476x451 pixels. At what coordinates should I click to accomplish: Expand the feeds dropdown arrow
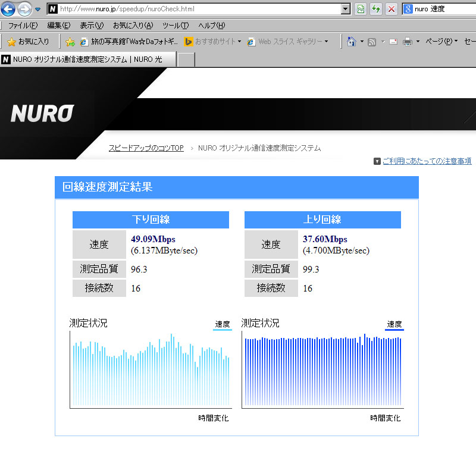(x=383, y=42)
